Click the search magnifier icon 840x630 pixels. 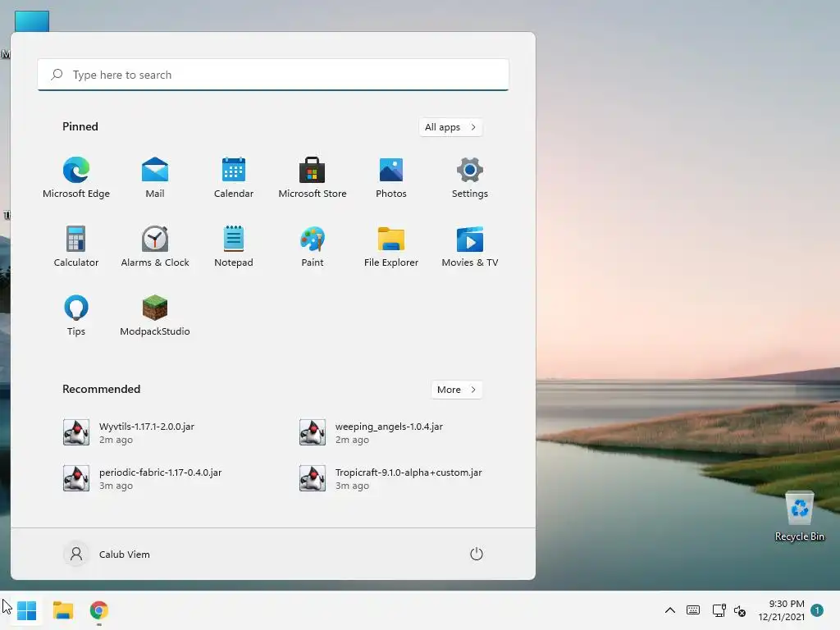click(57, 75)
